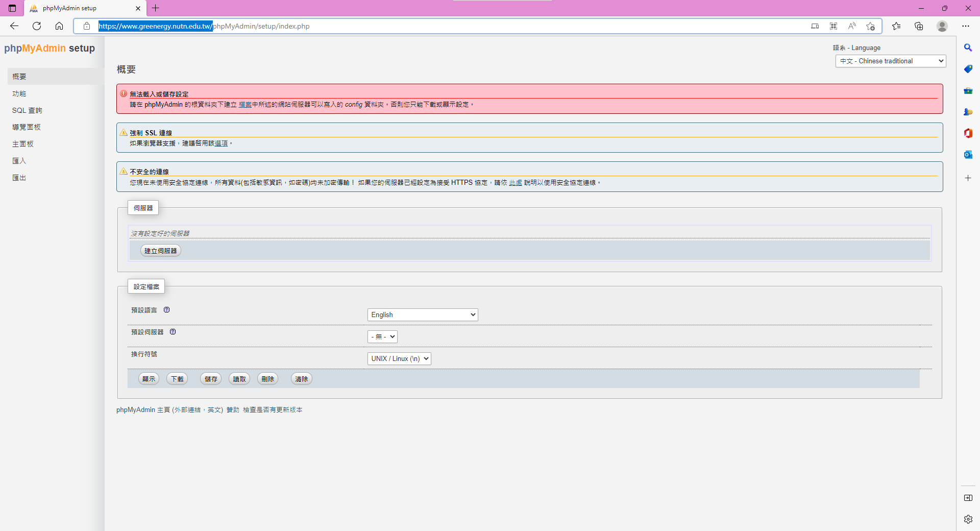Open the 選項 link in SSL warning
980x531 pixels.
pyautogui.click(x=221, y=143)
